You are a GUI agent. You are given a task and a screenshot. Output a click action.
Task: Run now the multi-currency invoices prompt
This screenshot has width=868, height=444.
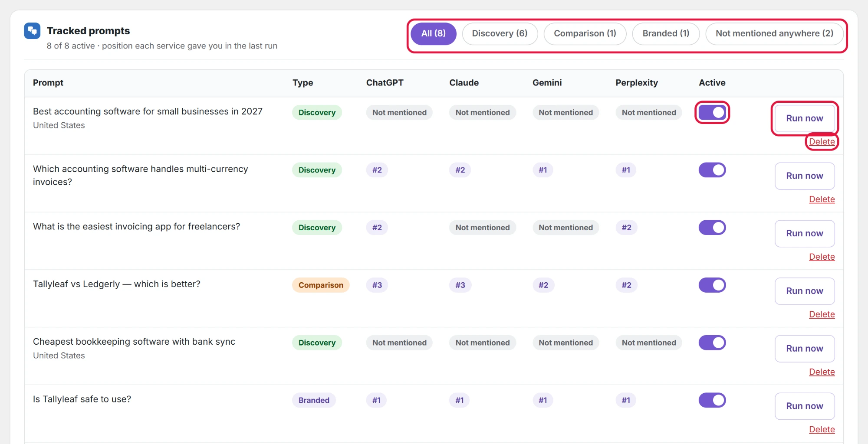pyautogui.click(x=805, y=176)
